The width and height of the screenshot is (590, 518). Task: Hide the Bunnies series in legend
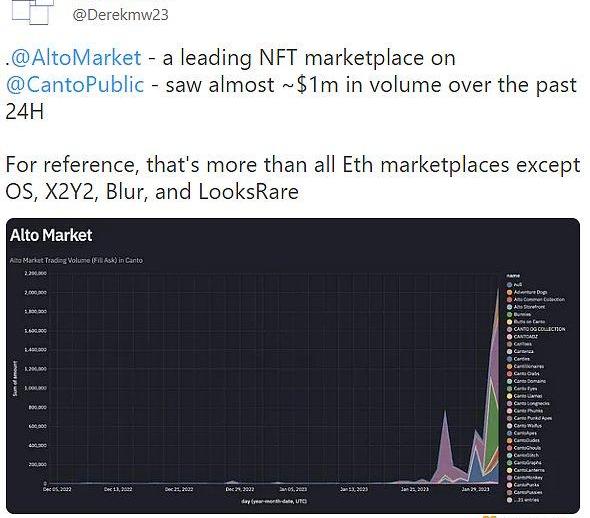[522, 314]
